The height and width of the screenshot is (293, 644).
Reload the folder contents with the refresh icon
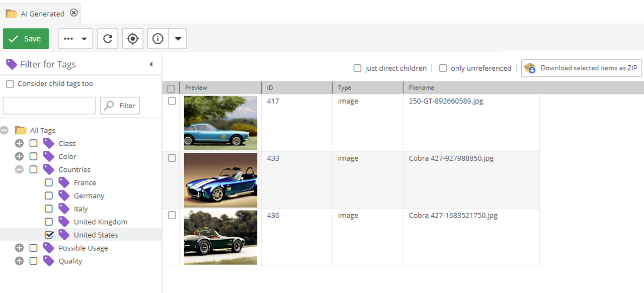tap(107, 38)
